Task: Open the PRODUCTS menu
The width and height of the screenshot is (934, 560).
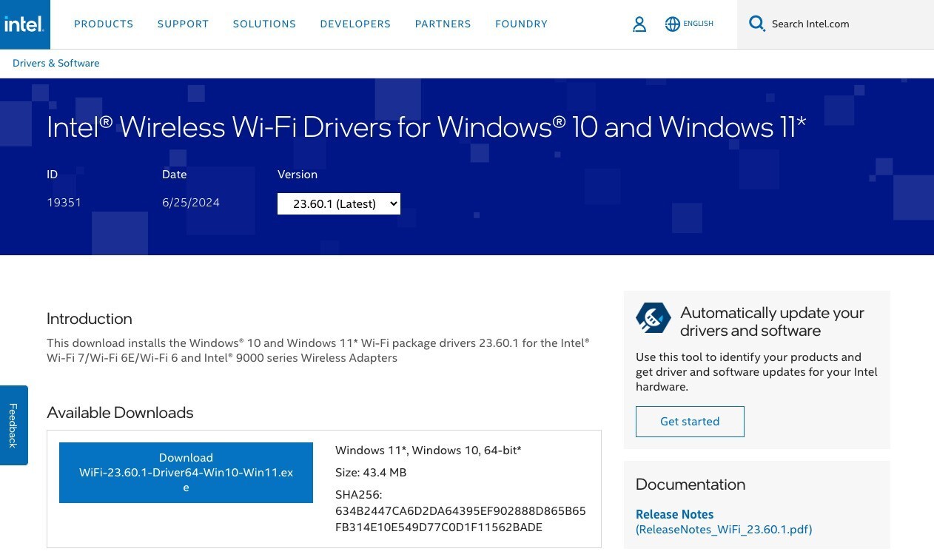Action: click(104, 24)
